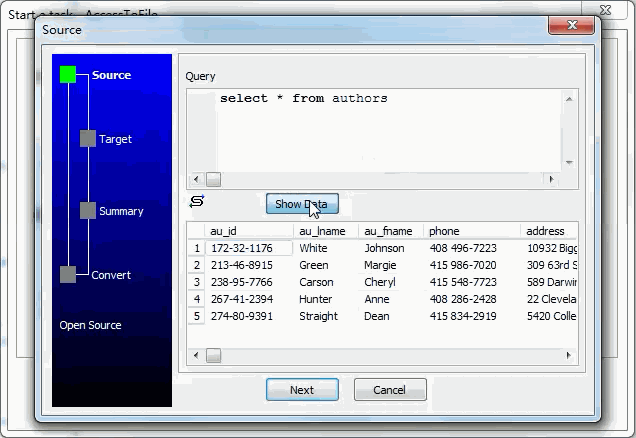Click the first name cell Cheryl
The image size is (636, 438).
pos(391,282)
